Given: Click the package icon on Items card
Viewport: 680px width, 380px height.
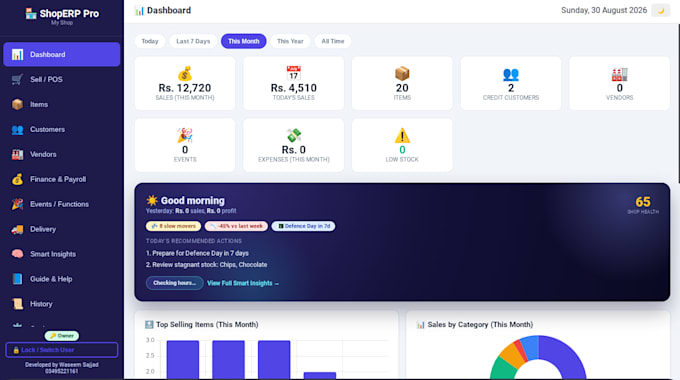Looking at the screenshot, I should [402, 74].
